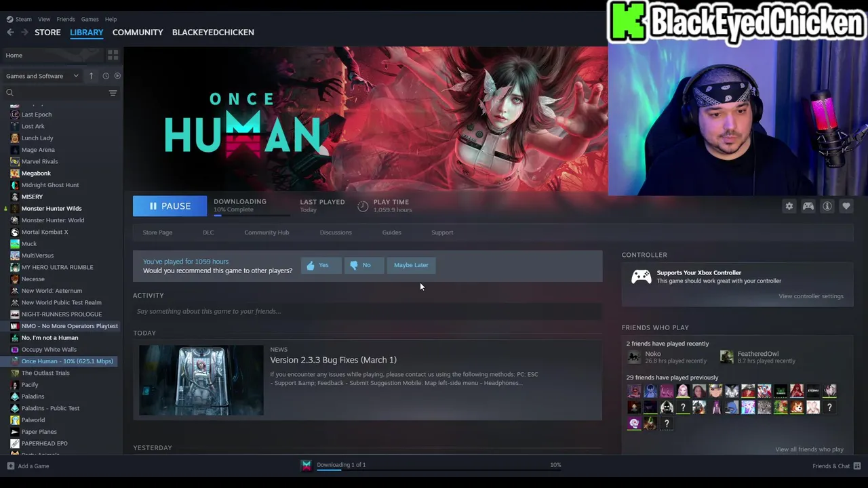This screenshot has width=868, height=488.
Task: Click thumbs-down No recommend button
Action: 363,265
